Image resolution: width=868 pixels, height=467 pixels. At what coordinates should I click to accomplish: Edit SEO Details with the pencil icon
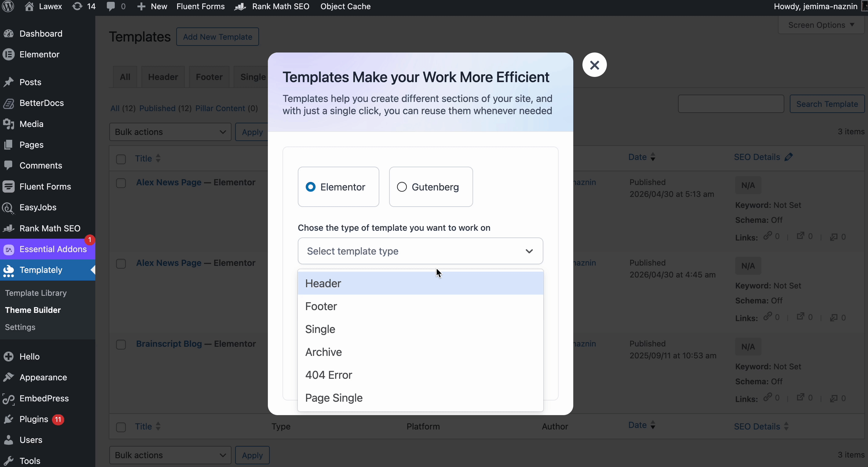pos(789,157)
